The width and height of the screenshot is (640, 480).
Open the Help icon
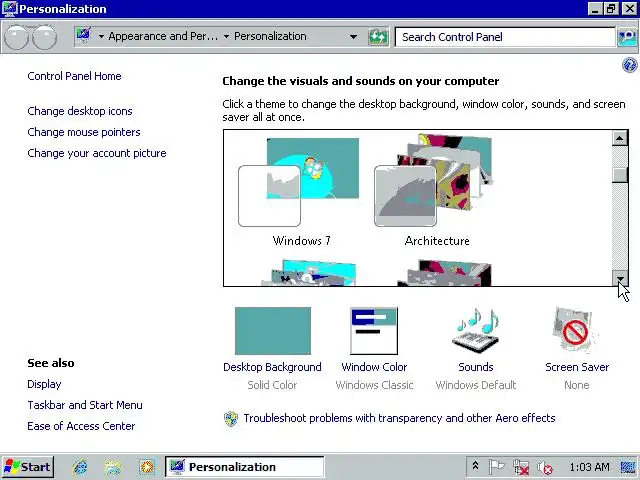(x=630, y=64)
